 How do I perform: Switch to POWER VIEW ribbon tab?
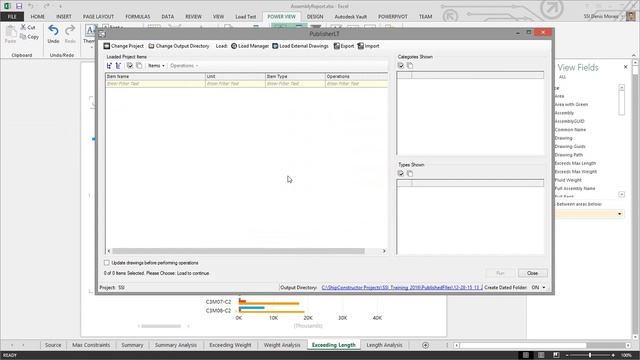coord(281,17)
